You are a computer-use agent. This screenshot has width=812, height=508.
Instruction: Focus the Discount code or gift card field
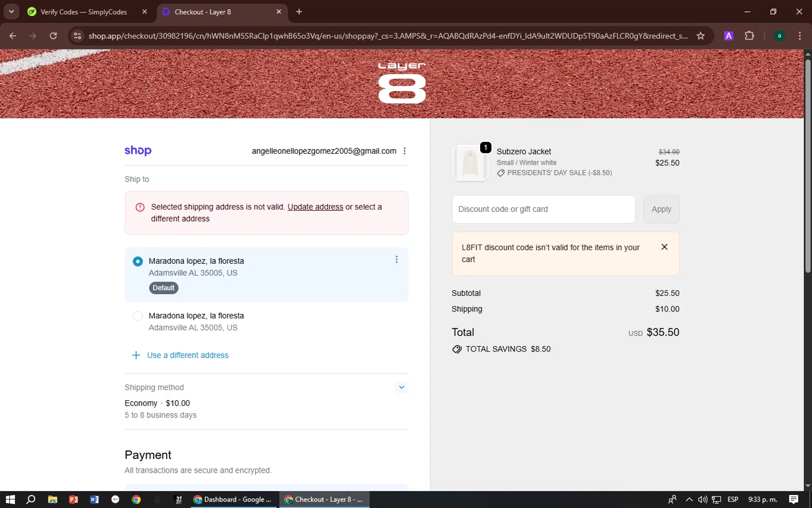click(543, 209)
